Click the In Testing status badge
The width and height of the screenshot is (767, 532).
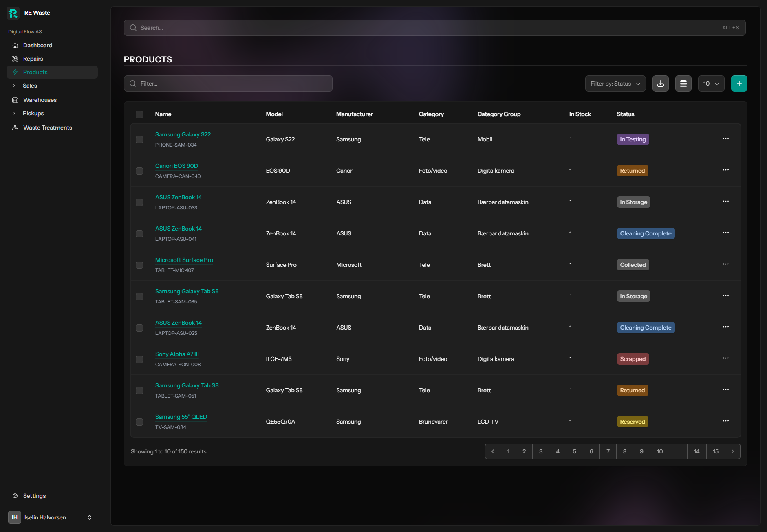pos(633,139)
